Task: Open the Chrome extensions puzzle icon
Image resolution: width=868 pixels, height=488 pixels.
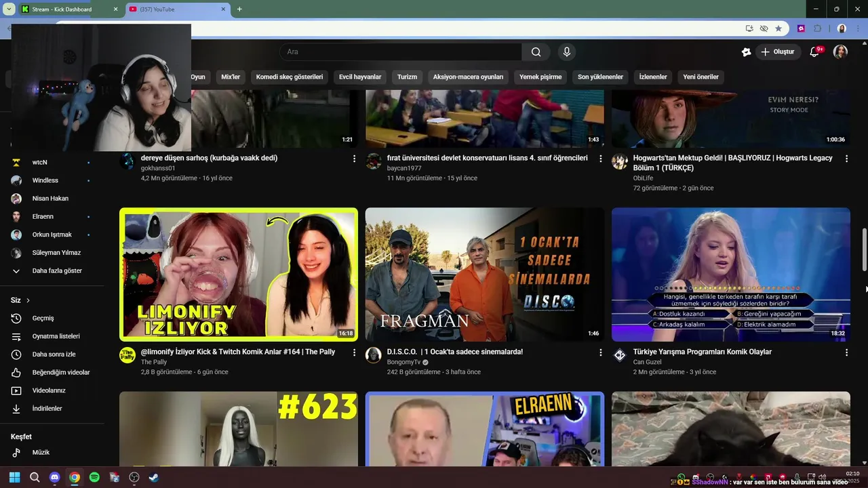Action: pyautogui.click(x=817, y=28)
